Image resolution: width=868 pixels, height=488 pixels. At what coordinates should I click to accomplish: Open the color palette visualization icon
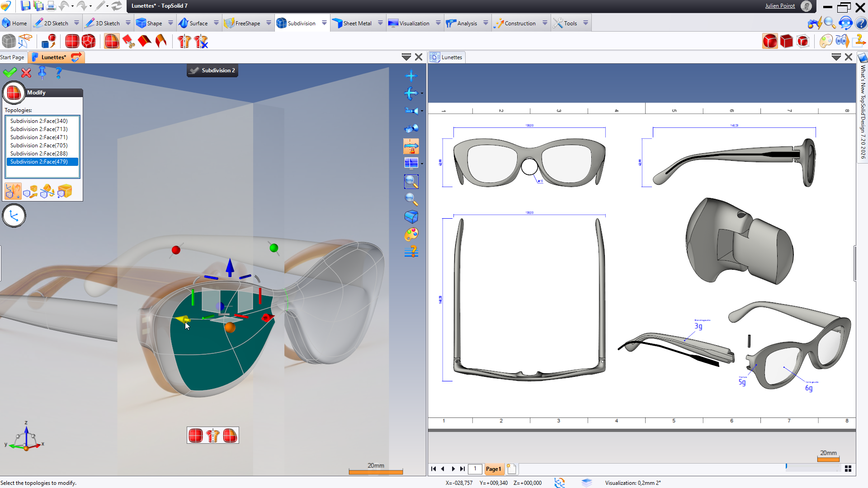[x=411, y=234]
